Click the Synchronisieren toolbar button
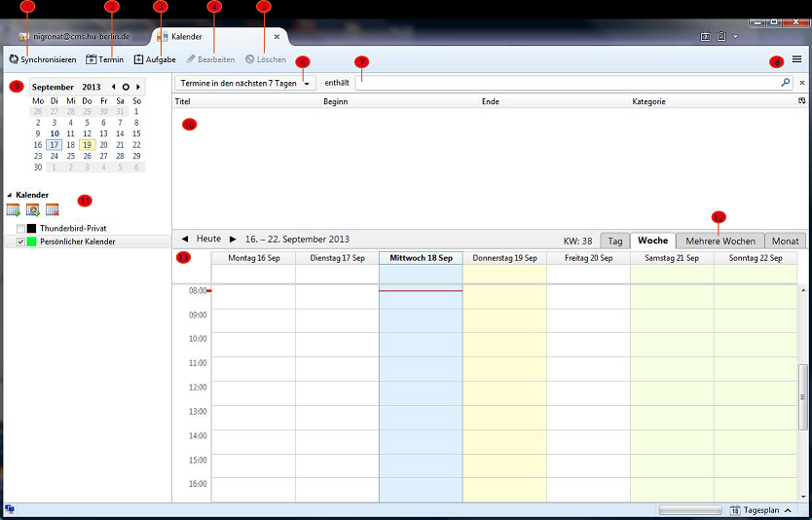This screenshot has height=520, width=812. 42,59
